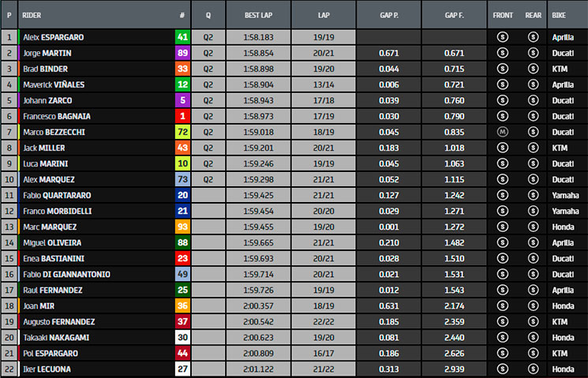Click rear tyre icon in Augusto Fernandez row
Image resolution: width=588 pixels, height=378 pixels.
(x=533, y=321)
